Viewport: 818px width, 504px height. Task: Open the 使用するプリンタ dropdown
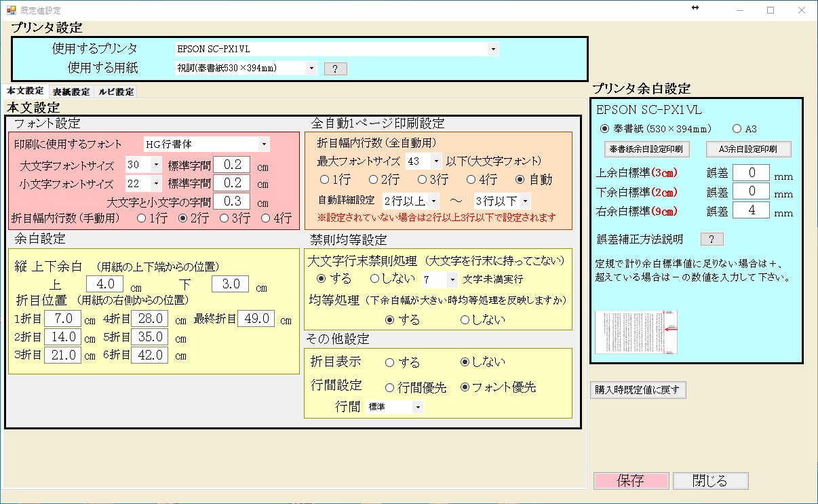pos(493,49)
